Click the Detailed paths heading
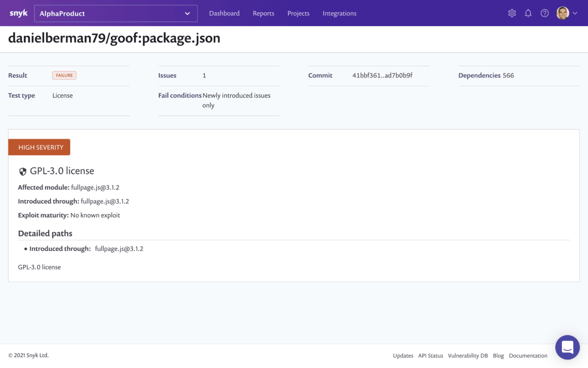The image size is (588, 368). (45, 234)
